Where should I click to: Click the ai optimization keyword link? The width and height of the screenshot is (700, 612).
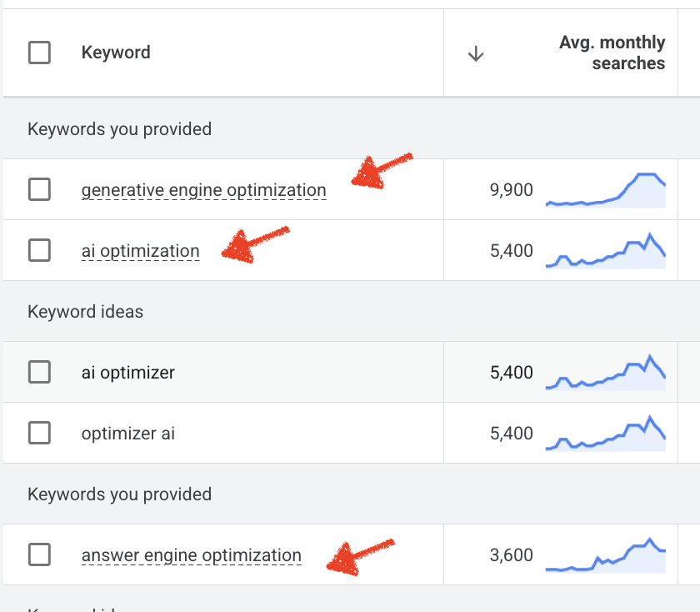tap(140, 251)
